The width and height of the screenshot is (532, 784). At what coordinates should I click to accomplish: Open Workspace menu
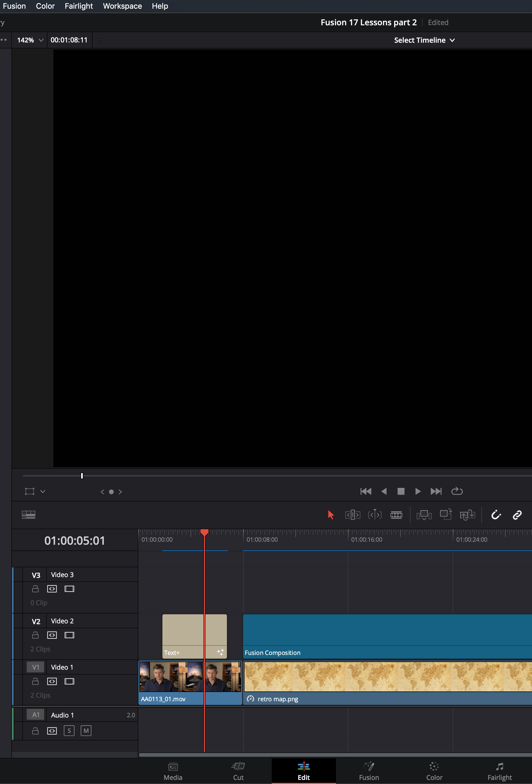point(123,6)
